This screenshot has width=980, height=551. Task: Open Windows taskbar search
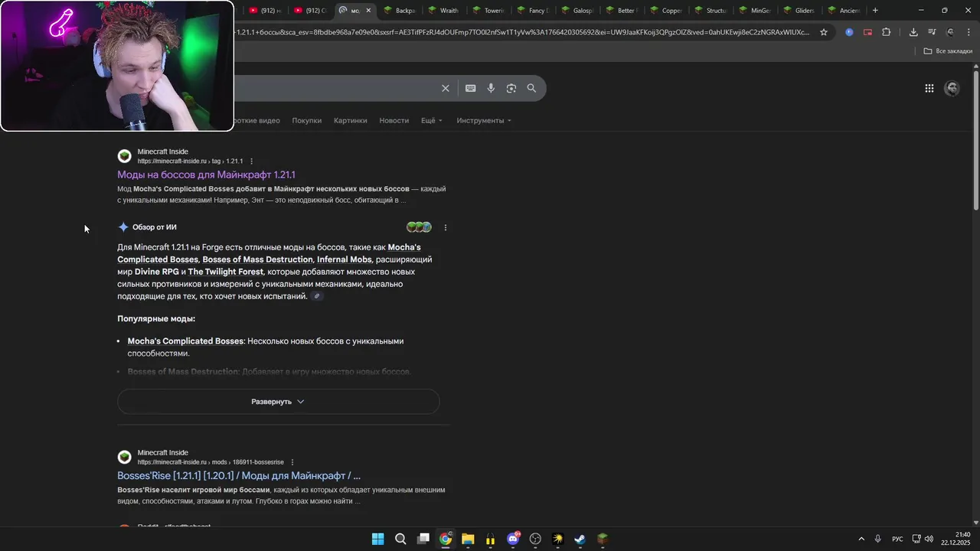(x=400, y=539)
